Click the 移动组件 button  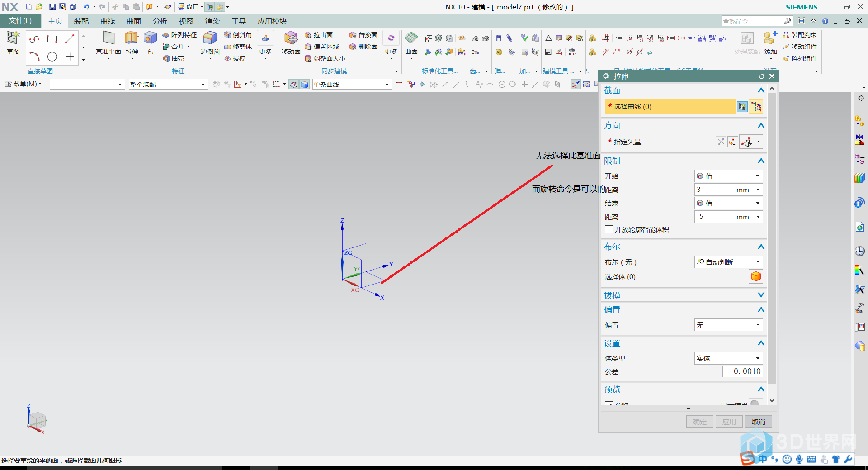[x=800, y=47]
